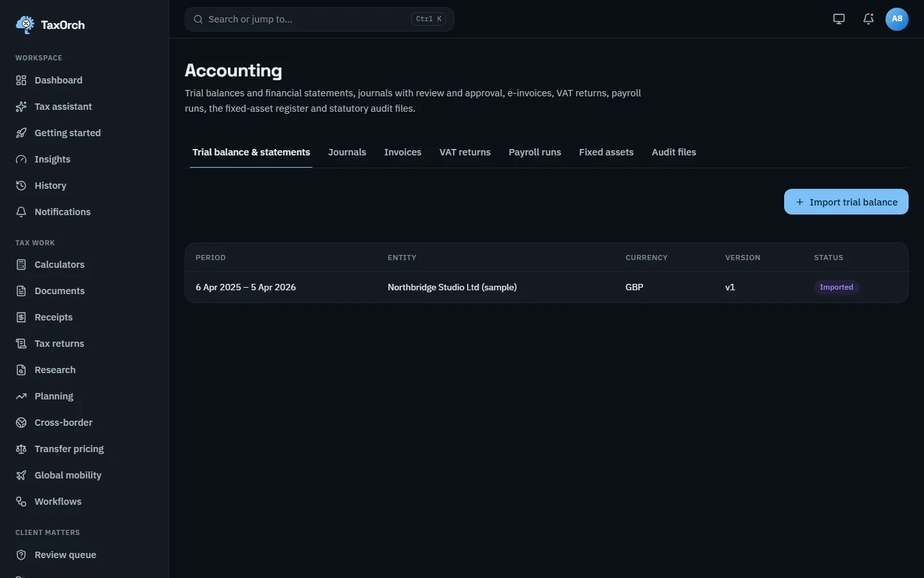Click the Global mobility plane icon
The height and width of the screenshot is (578, 924).
[21, 475]
